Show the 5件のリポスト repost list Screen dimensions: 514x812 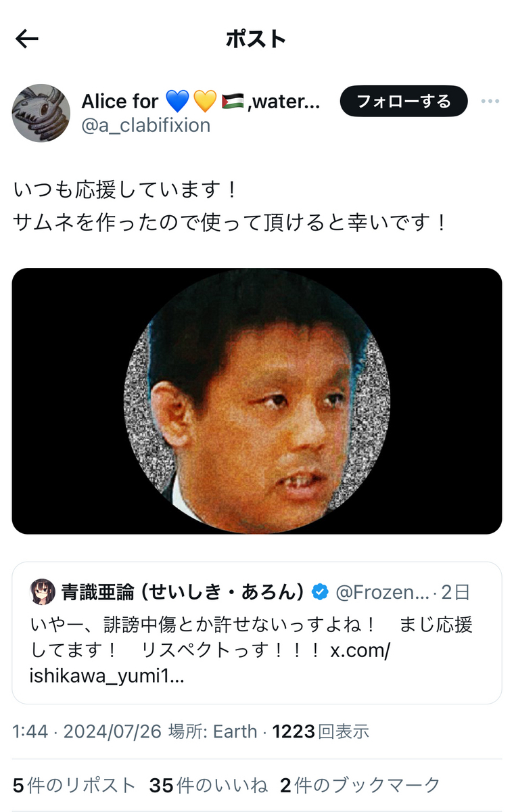(x=74, y=785)
